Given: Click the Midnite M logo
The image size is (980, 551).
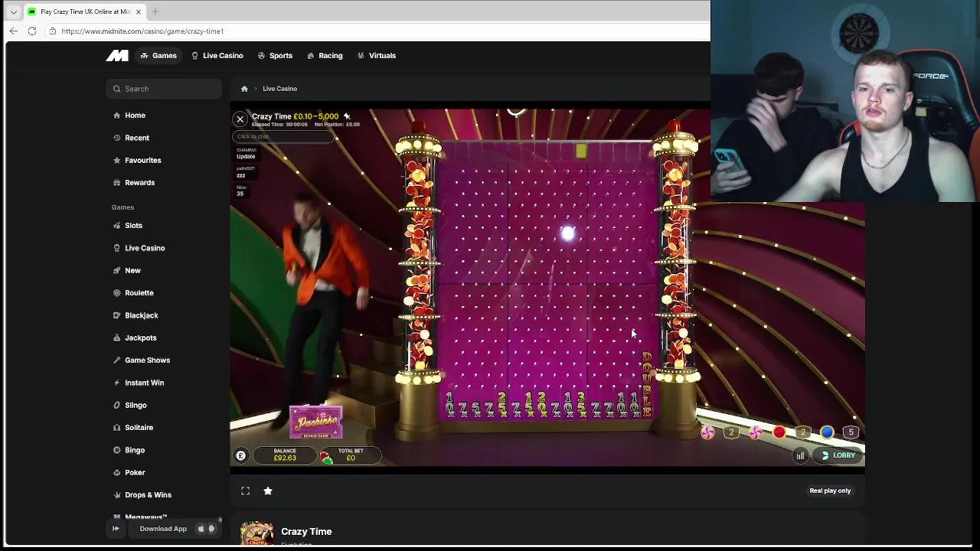Looking at the screenshot, I should [x=116, y=55].
